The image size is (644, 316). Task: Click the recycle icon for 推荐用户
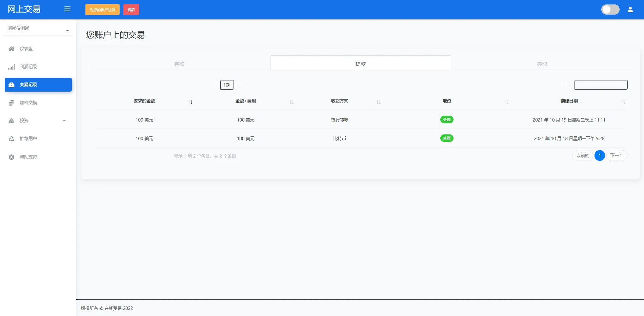[x=12, y=139]
